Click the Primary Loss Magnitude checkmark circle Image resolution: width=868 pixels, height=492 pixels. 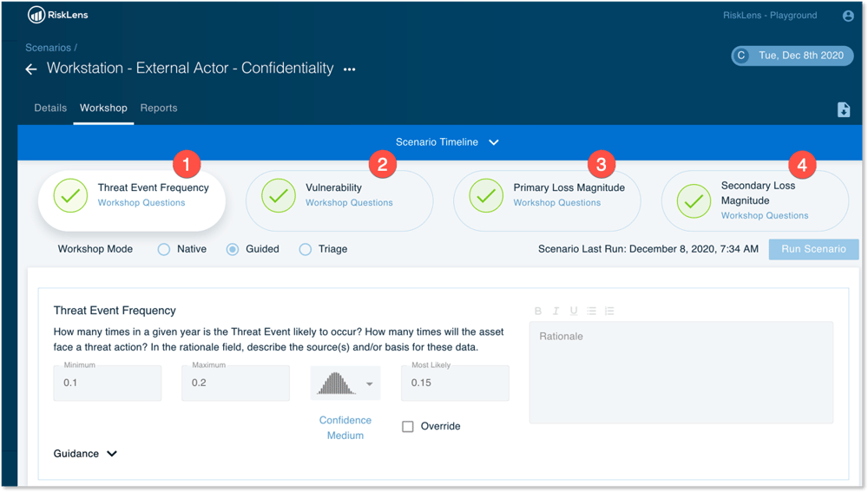coord(486,195)
